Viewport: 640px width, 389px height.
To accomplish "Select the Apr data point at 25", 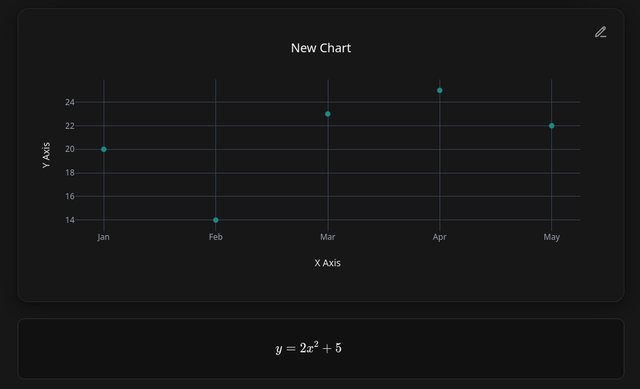I will click(x=440, y=91).
